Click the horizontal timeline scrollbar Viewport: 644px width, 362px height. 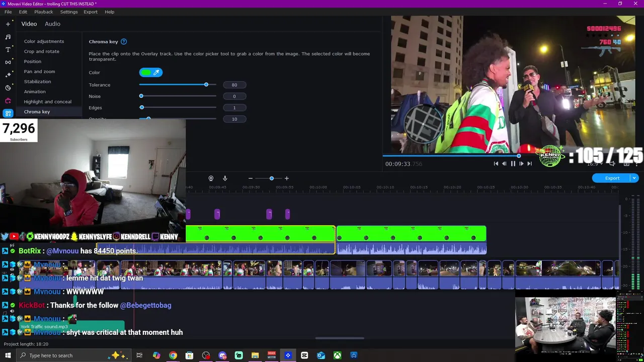pos(340,338)
